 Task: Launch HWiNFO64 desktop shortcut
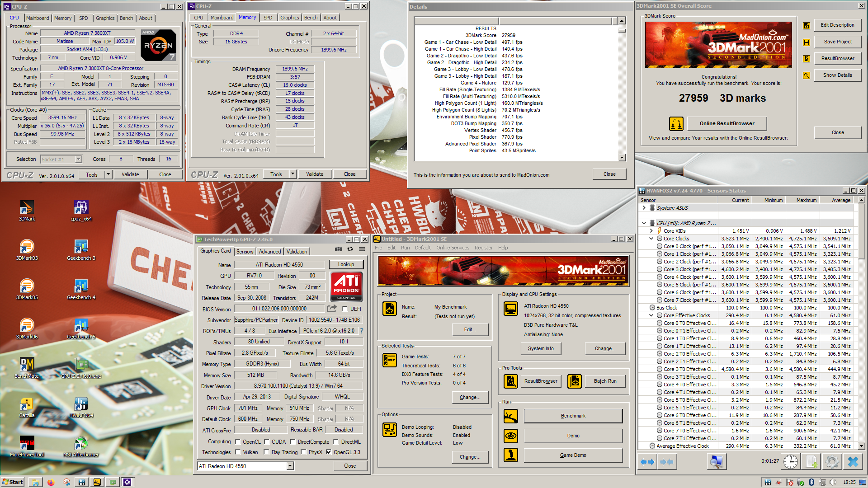(x=81, y=407)
